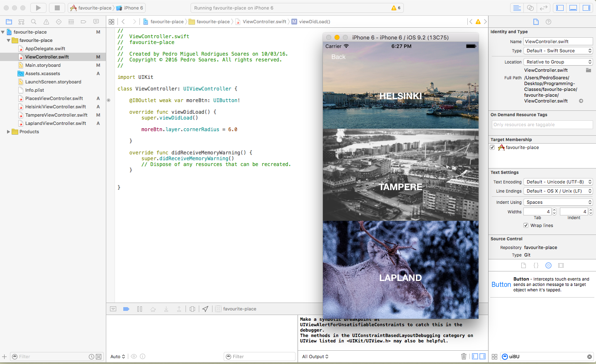Adjust the Indent width stepper
Image resolution: width=596 pixels, height=364 pixels.
point(591,212)
